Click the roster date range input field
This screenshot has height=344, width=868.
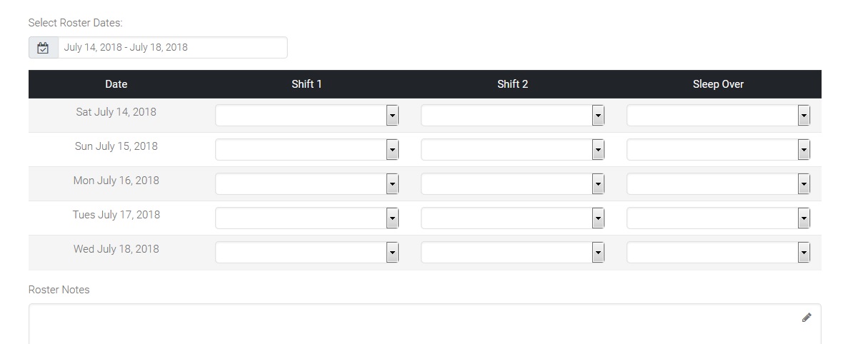(172, 48)
